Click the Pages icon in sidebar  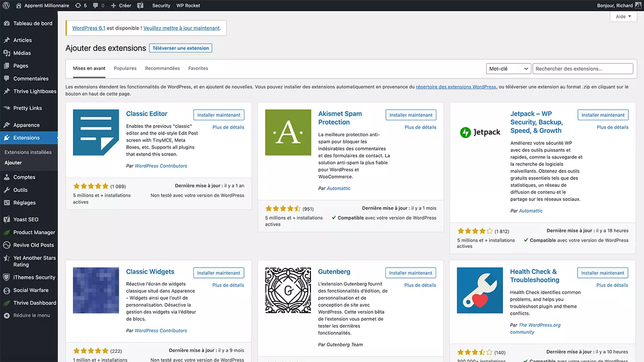[7, 66]
